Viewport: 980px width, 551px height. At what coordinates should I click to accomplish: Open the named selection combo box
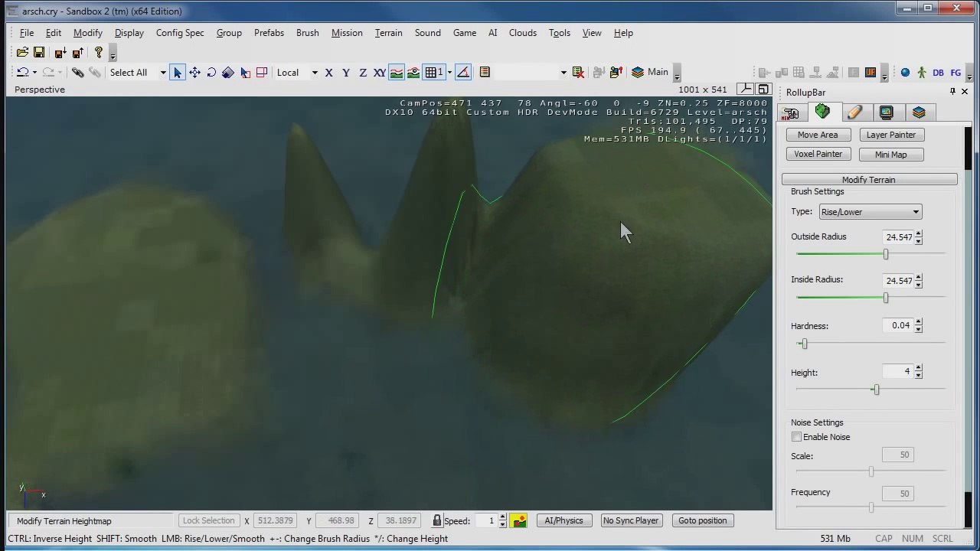[x=532, y=73]
